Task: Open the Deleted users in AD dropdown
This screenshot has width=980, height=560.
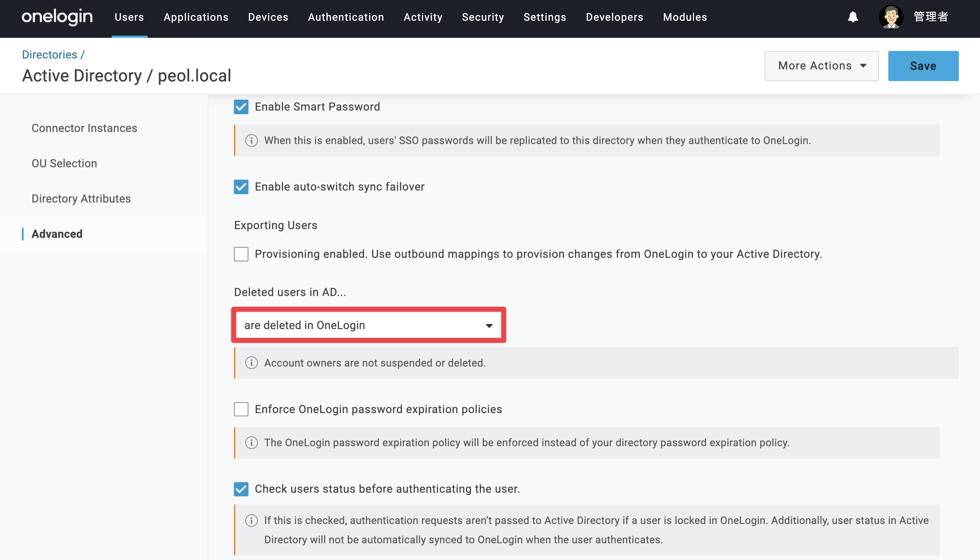Action: (369, 325)
